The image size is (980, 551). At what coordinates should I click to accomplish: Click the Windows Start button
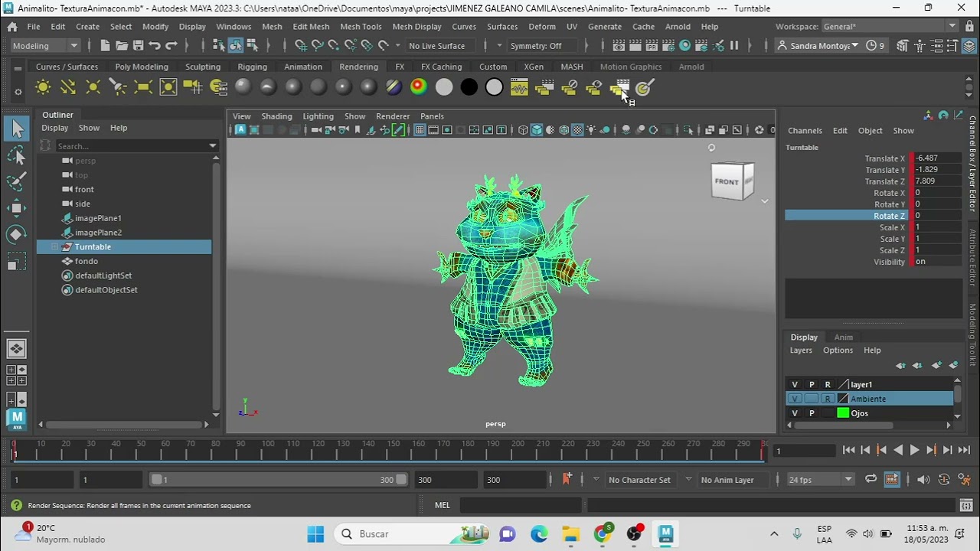[315, 534]
